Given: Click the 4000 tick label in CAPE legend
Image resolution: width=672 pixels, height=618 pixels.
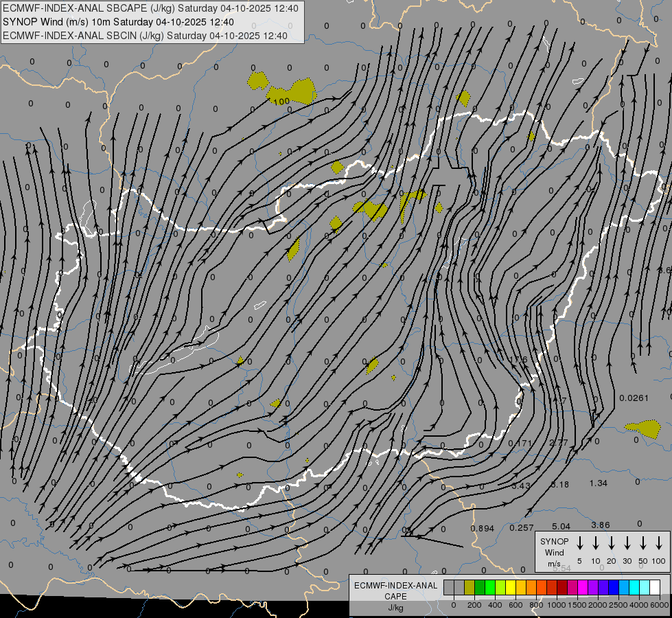Looking at the screenshot, I should point(639,605).
